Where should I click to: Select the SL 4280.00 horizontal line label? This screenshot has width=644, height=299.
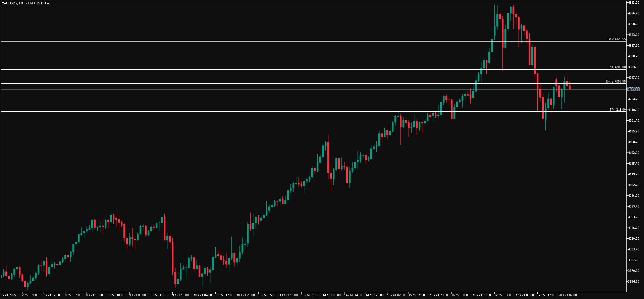pyautogui.click(x=618, y=67)
